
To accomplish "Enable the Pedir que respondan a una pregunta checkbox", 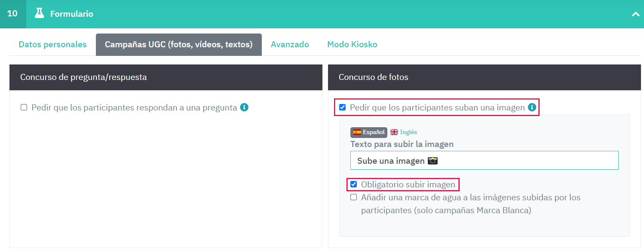I will click(x=24, y=107).
